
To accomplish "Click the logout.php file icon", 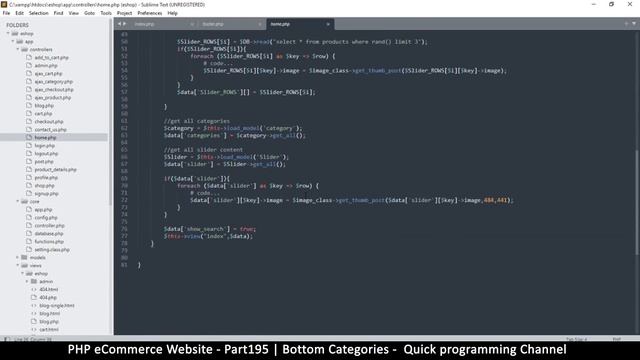I will pyautogui.click(x=29, y=153).
